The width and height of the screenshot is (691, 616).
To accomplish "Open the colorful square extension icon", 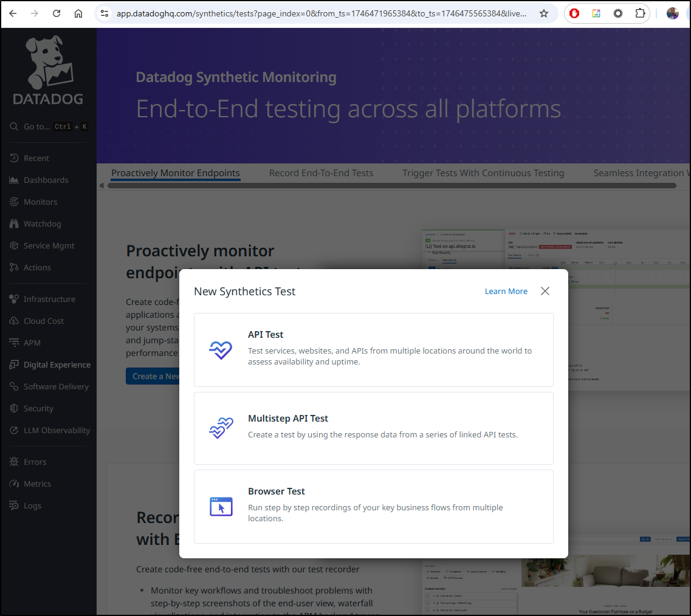I will point(596,13).
